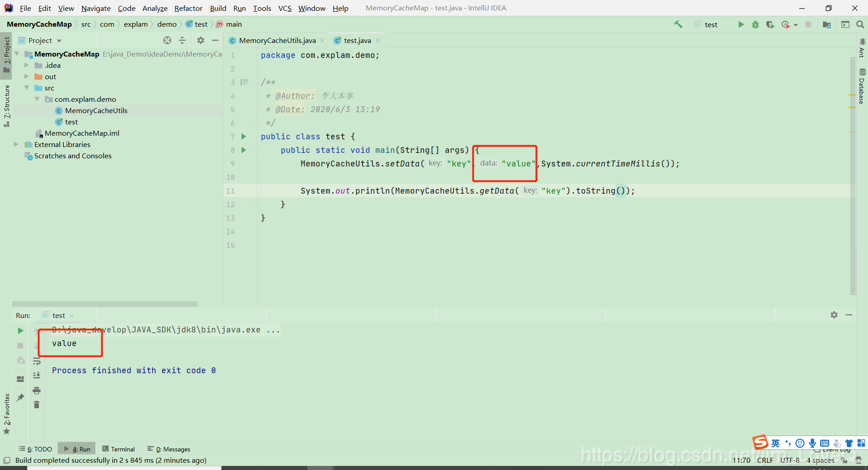868x470 pixels.
Task: Toggle the Database side panel
Action: tap(862, 86)
